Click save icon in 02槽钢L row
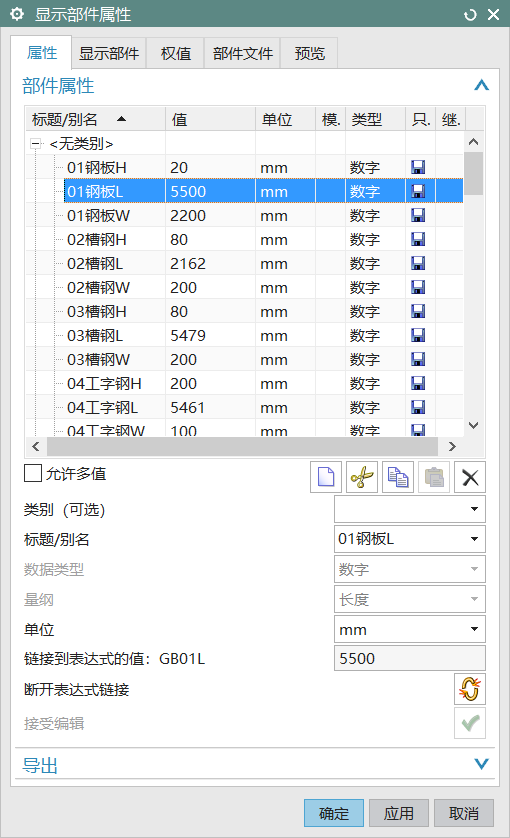510x838 pixels. [418, 263]
